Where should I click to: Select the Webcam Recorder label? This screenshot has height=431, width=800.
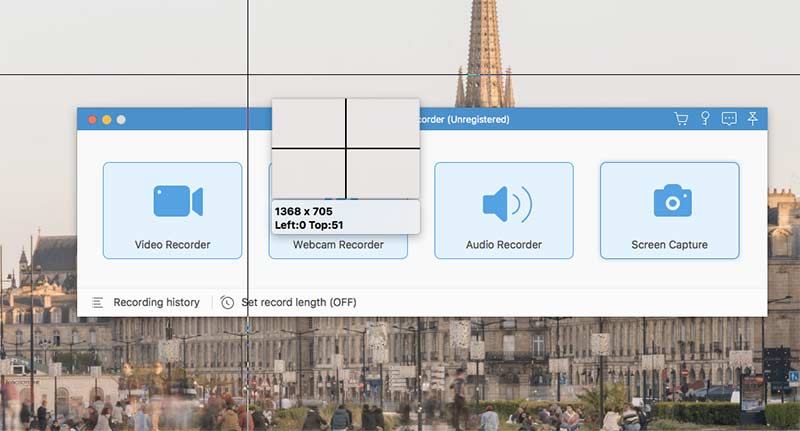(x=338, y=245)
